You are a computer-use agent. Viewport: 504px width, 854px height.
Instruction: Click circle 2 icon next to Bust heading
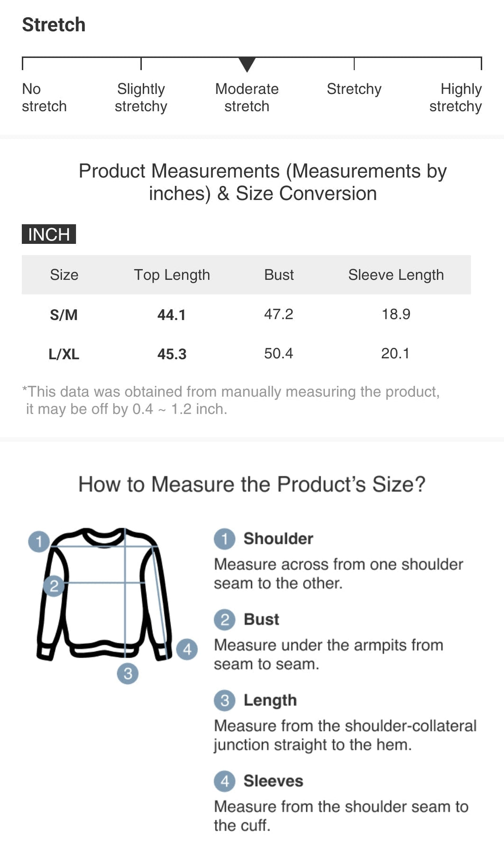click(225, 620)
